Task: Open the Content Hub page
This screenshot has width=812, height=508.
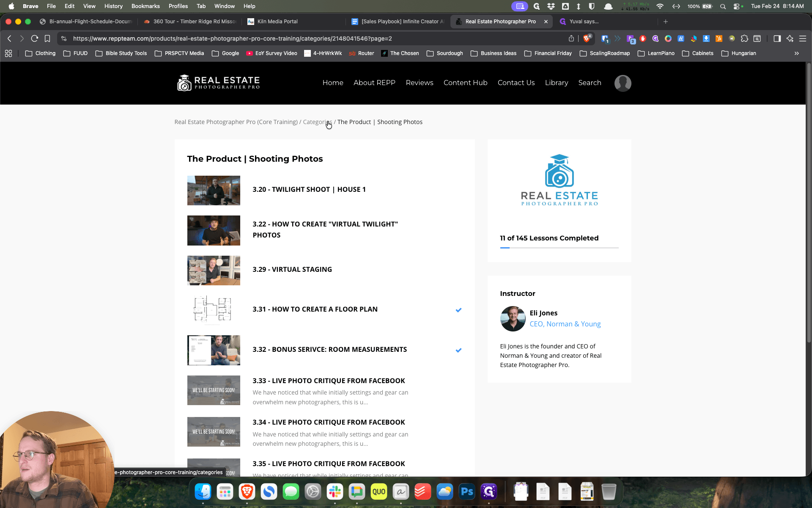Action: pyautogui.click(x=465, y=83)
